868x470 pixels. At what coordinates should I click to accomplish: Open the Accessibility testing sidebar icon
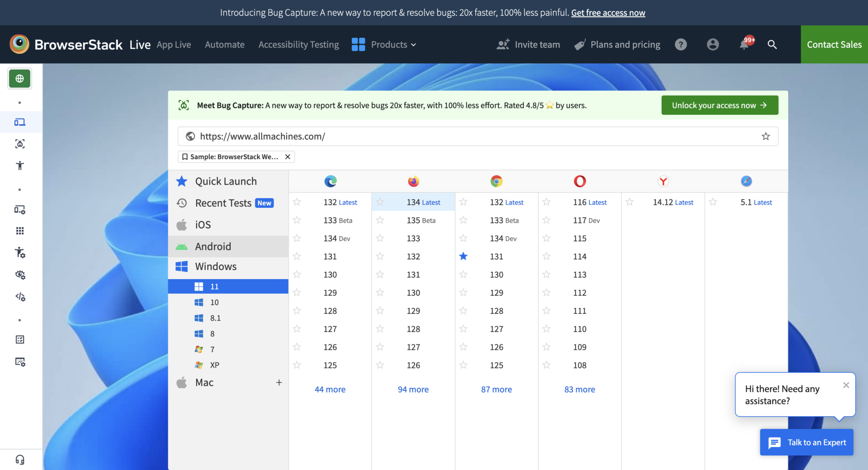click(19, 166)
